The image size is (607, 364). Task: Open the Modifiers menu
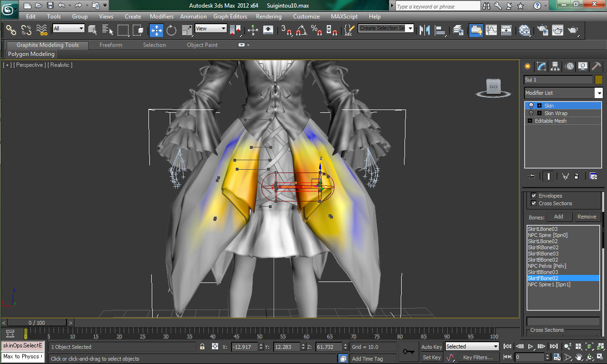click(x=162, y=16)
